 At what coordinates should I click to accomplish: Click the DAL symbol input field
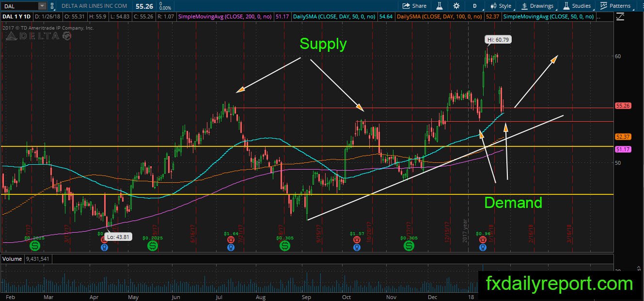(x=19, y=6)
